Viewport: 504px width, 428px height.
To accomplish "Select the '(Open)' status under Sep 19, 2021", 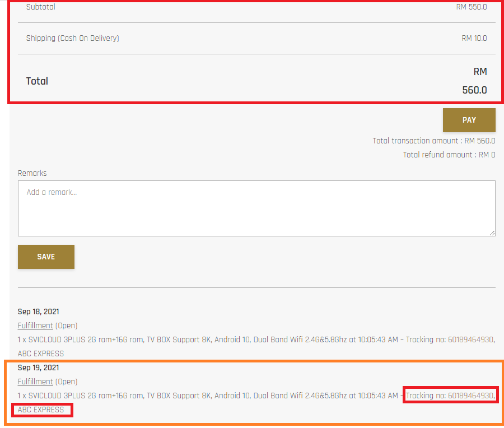I will click(x=67, y=382).
